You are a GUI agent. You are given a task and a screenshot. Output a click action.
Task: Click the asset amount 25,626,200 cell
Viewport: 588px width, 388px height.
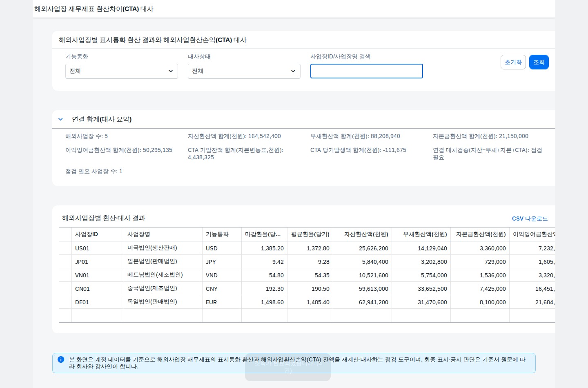(363, 248)
